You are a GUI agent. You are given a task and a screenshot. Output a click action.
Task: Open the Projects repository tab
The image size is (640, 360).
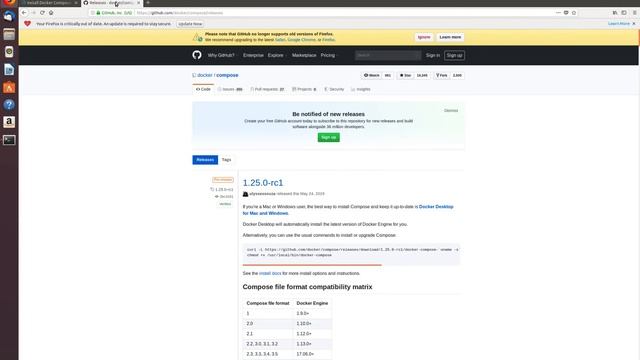coord(304,89)
